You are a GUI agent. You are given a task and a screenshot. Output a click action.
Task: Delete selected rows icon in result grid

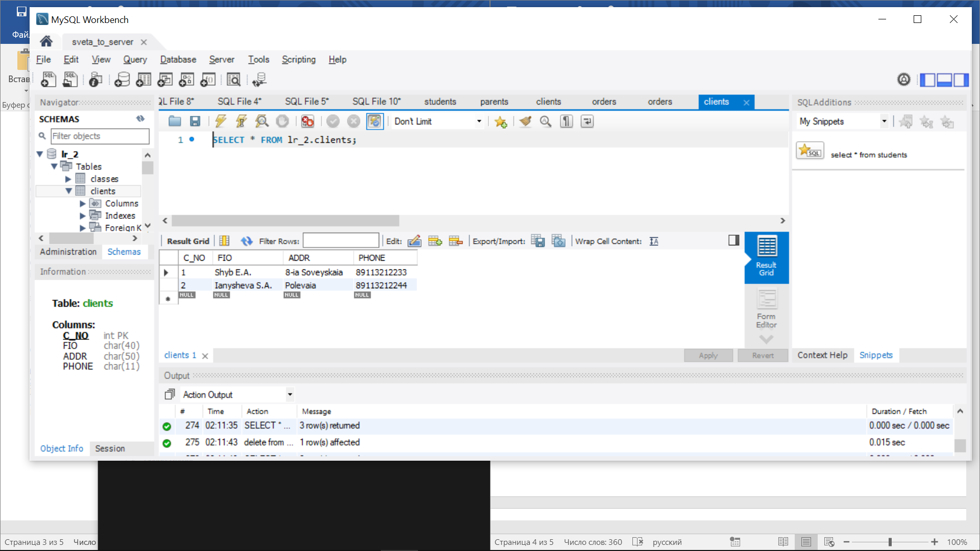tap(455, 241)
